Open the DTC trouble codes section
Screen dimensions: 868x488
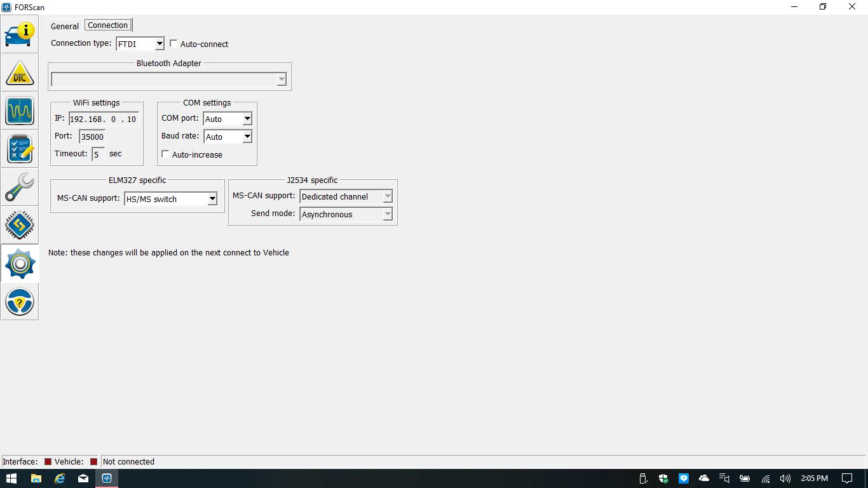(x=20, y=72)
